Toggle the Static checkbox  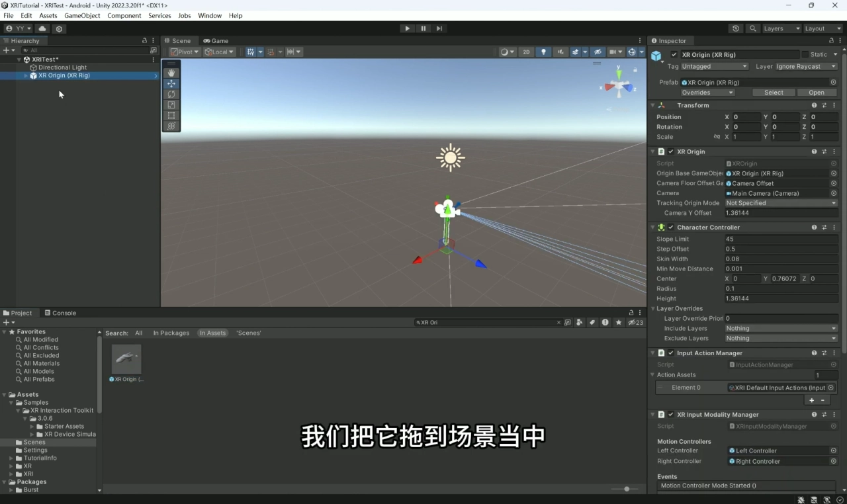tap(805, 55)
